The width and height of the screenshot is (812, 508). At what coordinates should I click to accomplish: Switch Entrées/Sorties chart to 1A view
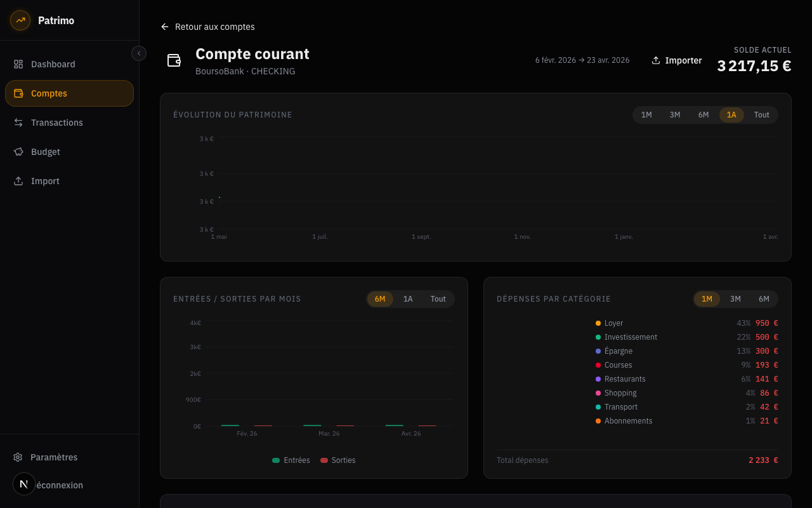pyautogui.click(x=408, y=298)
